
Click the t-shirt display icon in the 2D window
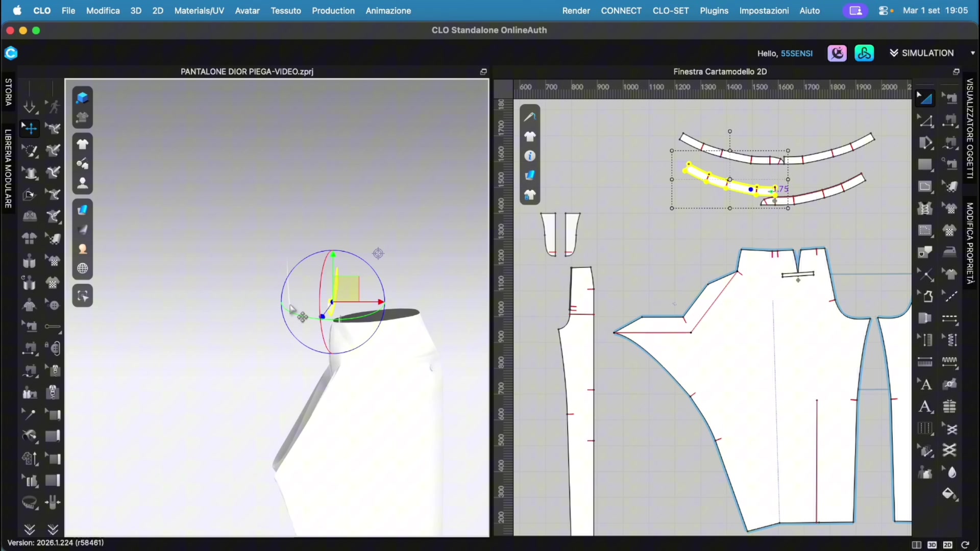(530, 136)
